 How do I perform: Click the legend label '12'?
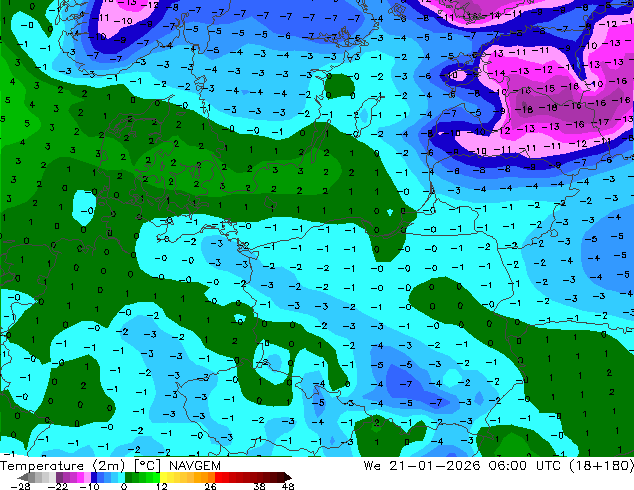tap(162, 486)
